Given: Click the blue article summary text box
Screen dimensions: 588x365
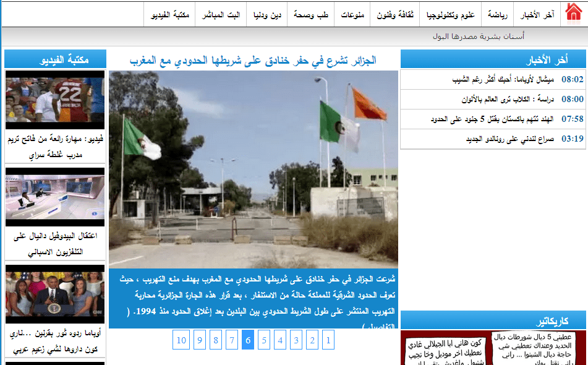Looking at the screenshot, I should (254, 298).
